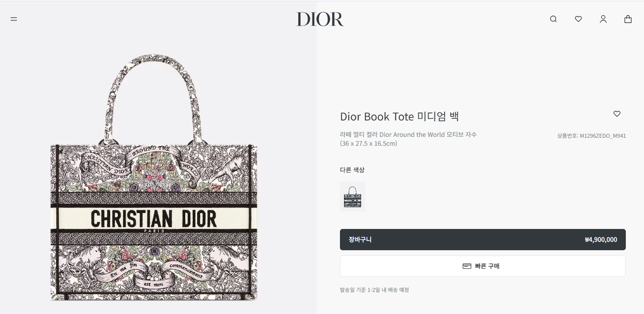Viewport: 644px width, 314px height.
Task: Click the 상품번호 M1296ZEDO_M941 reference text
Action: pos(591,136)
